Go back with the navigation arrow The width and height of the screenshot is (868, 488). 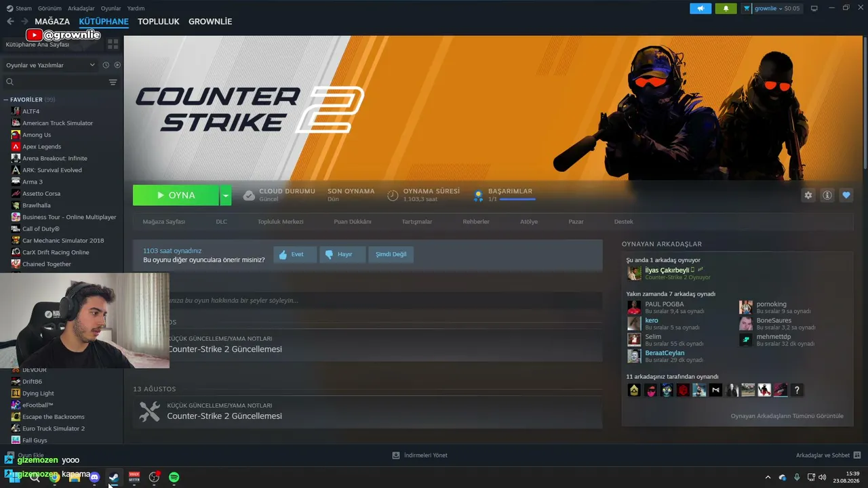pyautogui.click(x=10, y=22)
